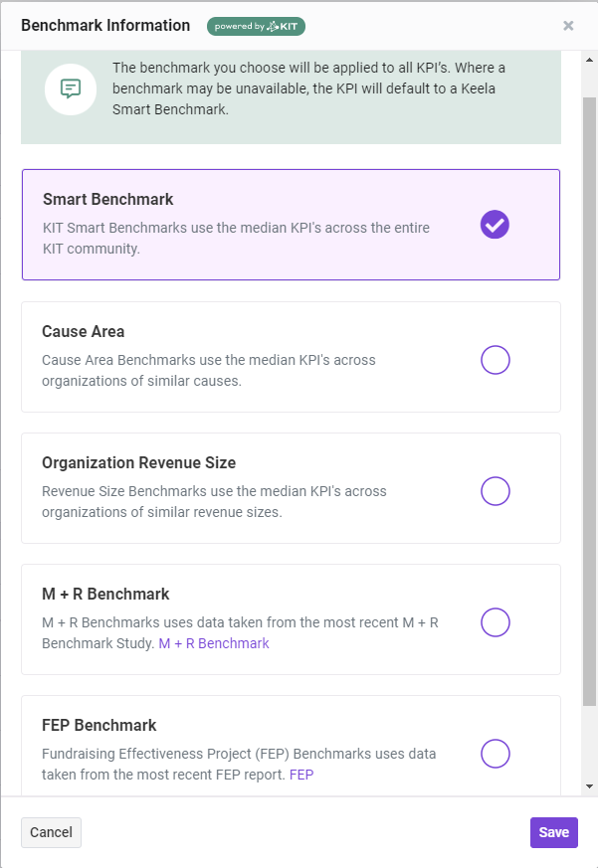Image resolution: width=598 pixels, height=868 pixels.
Task: Click the Cause Area Benchmarks description text
Action: click(208, 370)
